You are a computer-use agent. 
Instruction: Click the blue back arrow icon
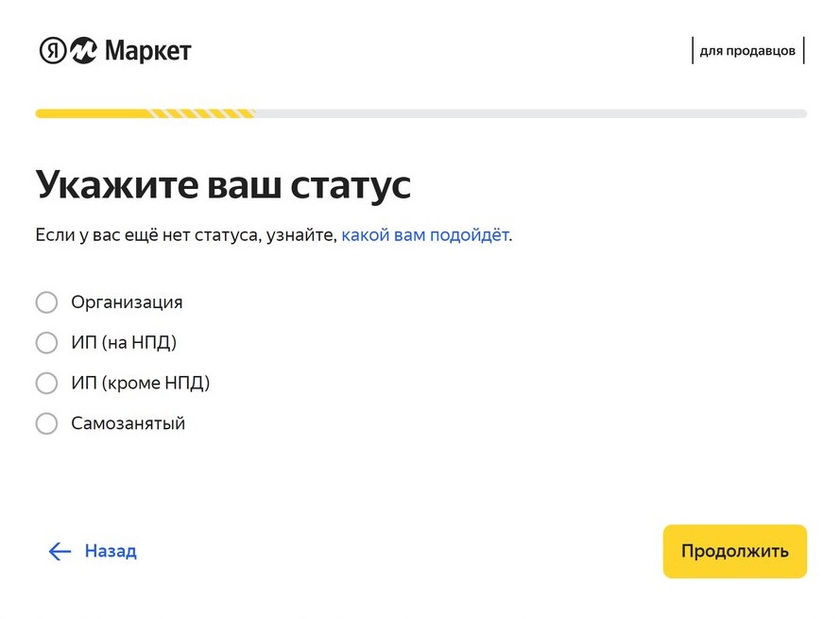[x=60, y=551]
